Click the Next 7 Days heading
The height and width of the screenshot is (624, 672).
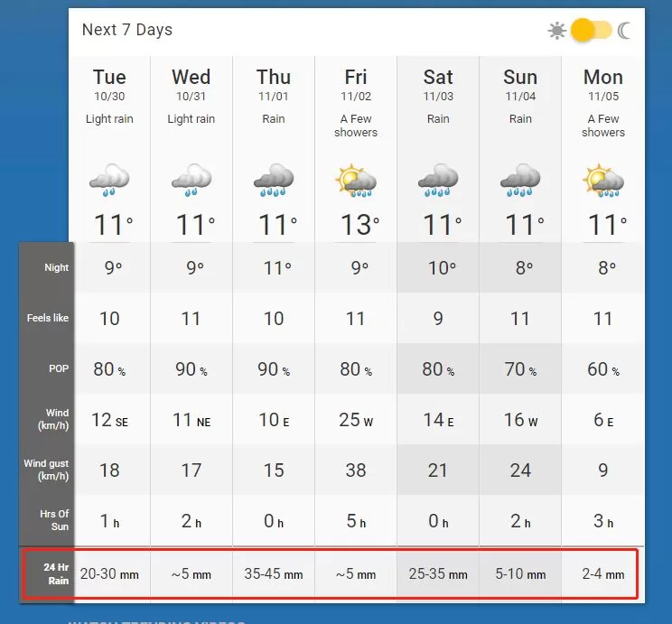(127, 30)
